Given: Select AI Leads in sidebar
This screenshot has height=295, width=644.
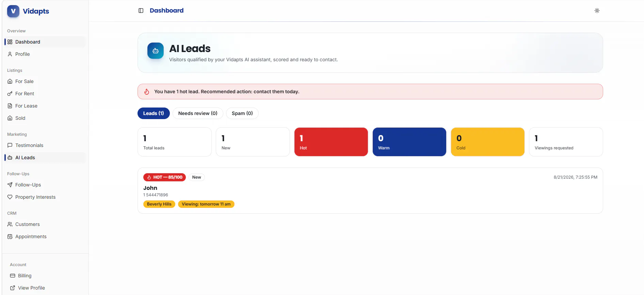Looking at the screenshot, I should tap(45, 158).
